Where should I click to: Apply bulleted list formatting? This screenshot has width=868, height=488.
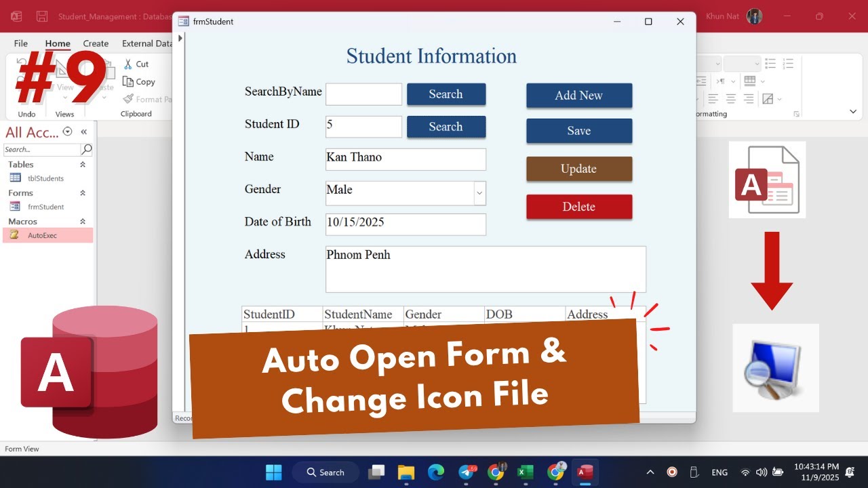[770, 64]
